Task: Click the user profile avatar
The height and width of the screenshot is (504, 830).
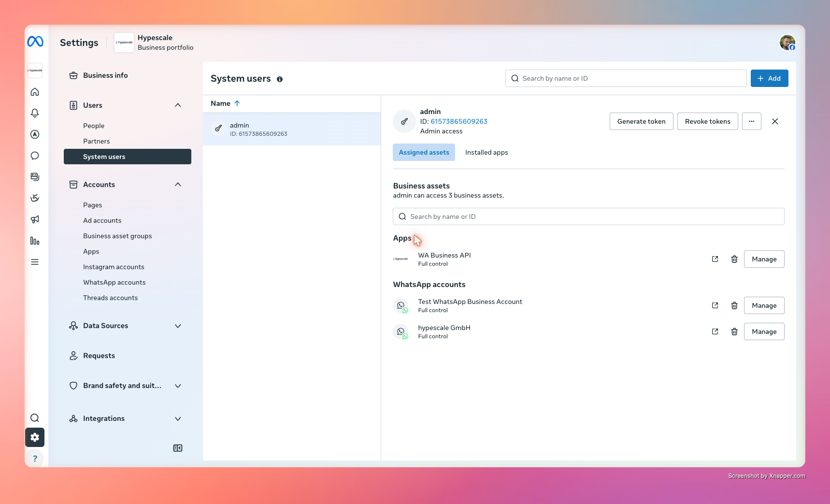Action: tap(787, 43)
